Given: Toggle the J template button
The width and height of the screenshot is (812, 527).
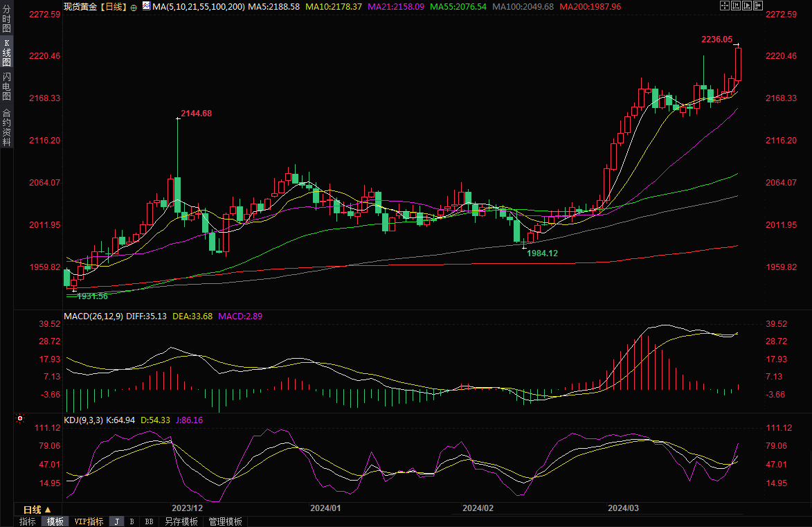Looking at the screenshot, I should tap(116, 521).
